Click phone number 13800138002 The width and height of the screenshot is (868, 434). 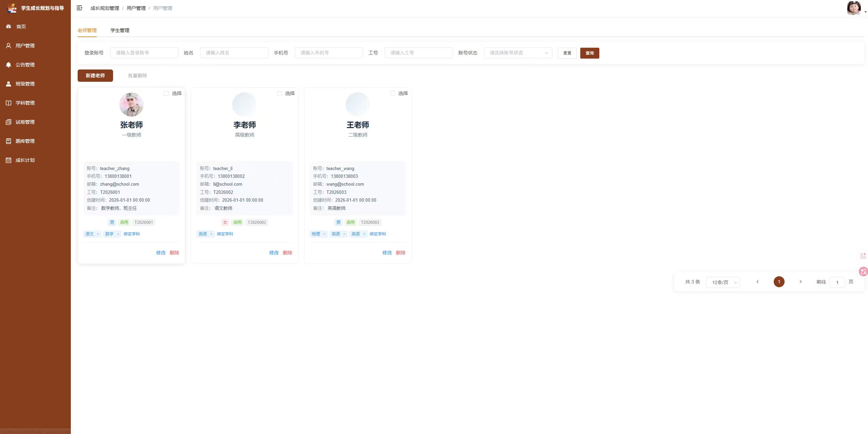point(231,176)
